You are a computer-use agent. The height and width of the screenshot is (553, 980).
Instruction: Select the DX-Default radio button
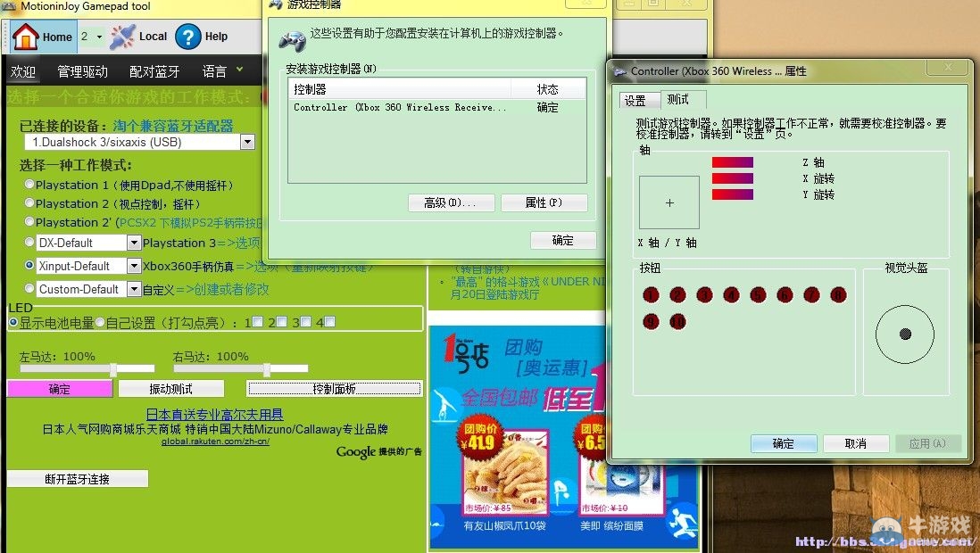29,242
